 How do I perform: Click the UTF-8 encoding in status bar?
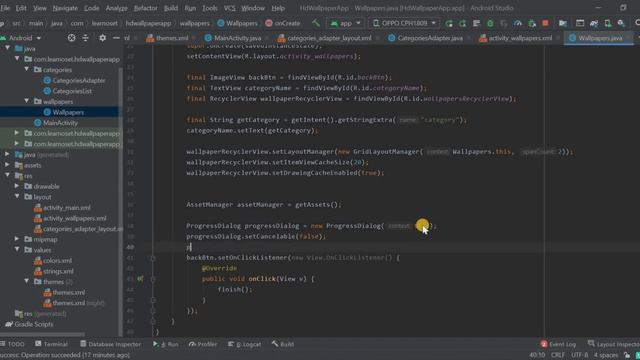click(580, 355)
